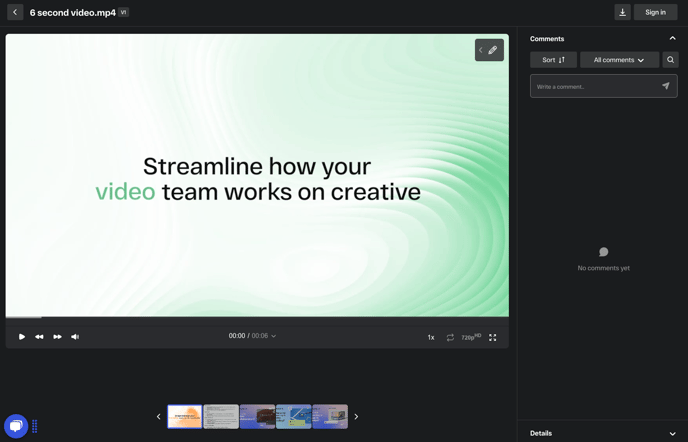Go back using the top-left arrow
688x442 pixels.
(x=15, y=12)
